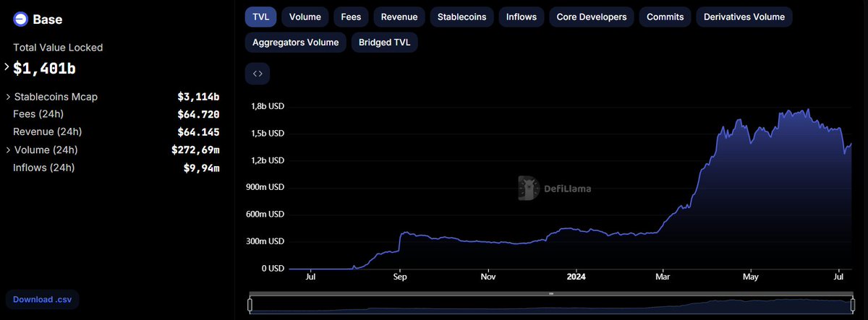Download the .csv data file
The image size is (868, 320).
tap(42, 300)
